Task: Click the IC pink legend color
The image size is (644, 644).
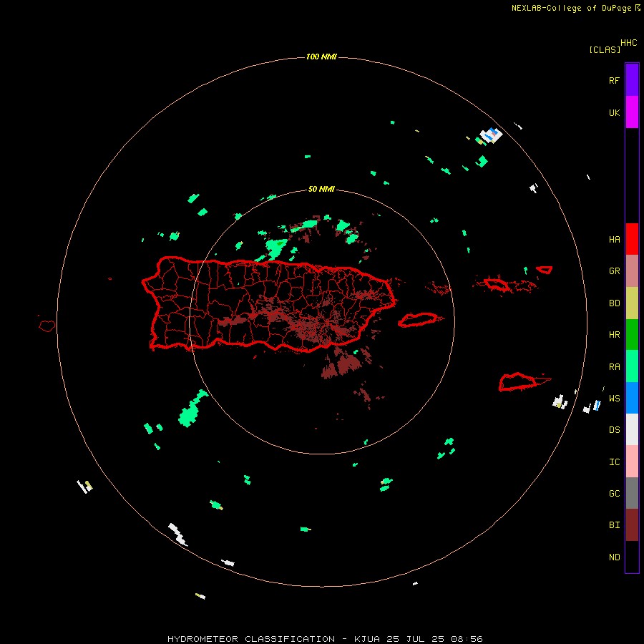Action: pyautogui.click(x=632, y=462)
